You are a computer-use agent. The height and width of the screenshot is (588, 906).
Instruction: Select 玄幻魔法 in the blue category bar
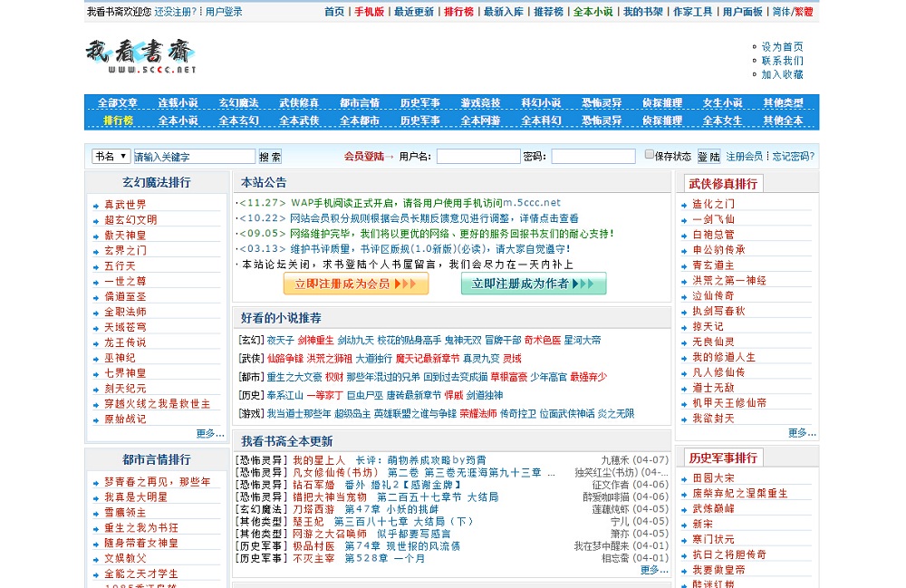tap(238, 102)
